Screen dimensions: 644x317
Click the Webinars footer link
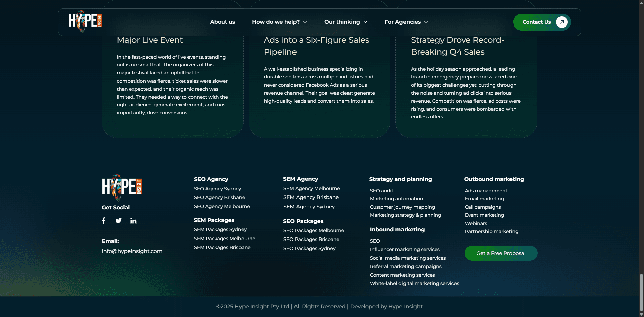pos(476,223)
